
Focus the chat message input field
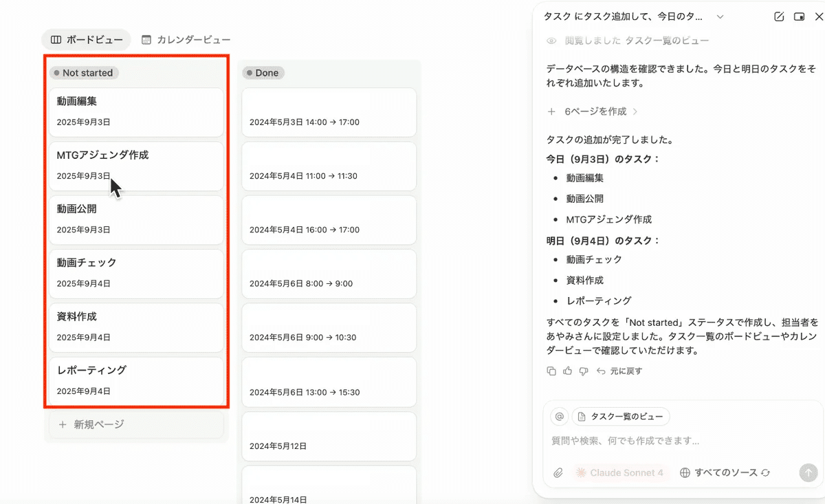pos(674,441)
